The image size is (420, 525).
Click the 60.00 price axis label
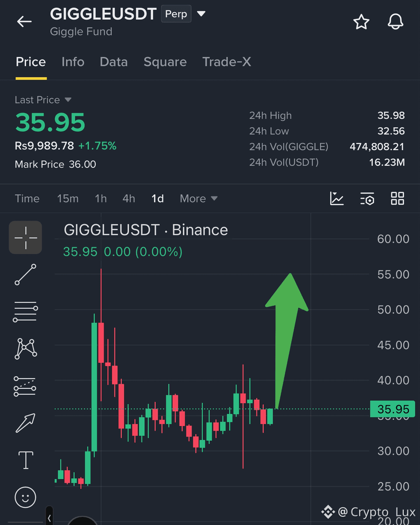click(x=393, y=239)
